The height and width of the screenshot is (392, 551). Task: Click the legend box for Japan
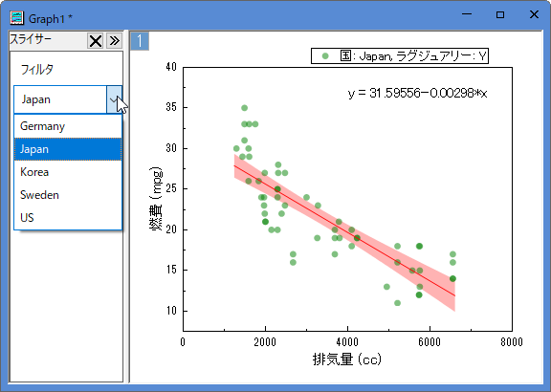[x=400, y=55]
